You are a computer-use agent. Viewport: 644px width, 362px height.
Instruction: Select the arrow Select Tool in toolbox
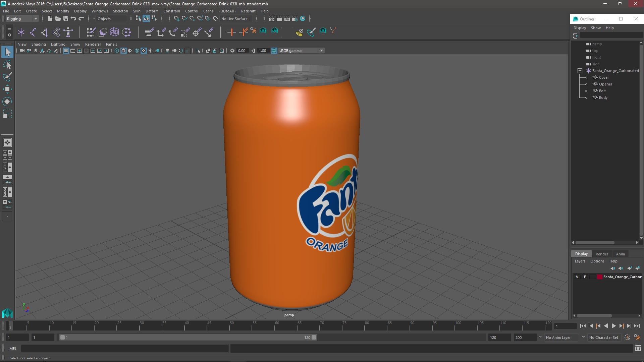click(7, 52)
